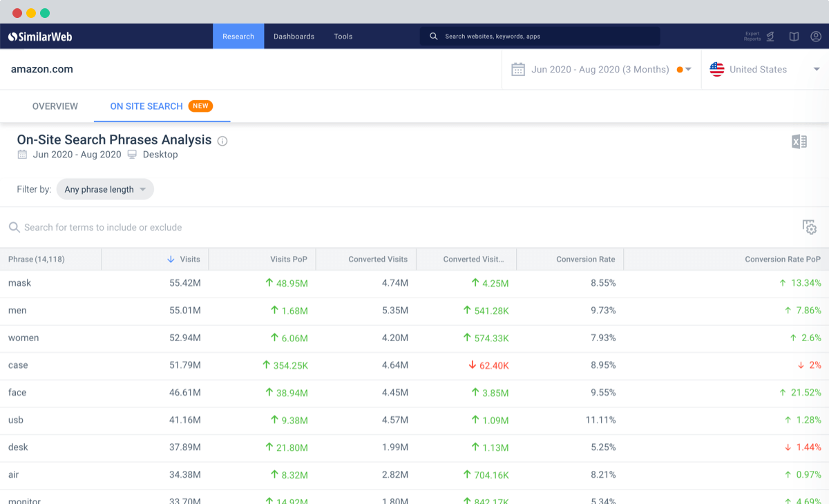This screenshot has height=504, width=829.
Task: Open column settings gear icon
Action: coord(810,227)
